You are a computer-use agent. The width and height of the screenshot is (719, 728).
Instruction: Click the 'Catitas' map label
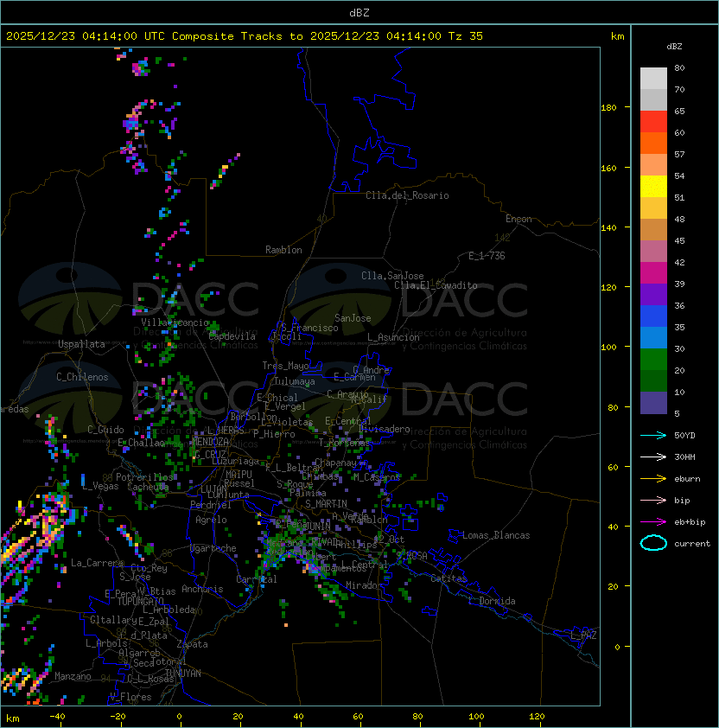click(449, 578)
